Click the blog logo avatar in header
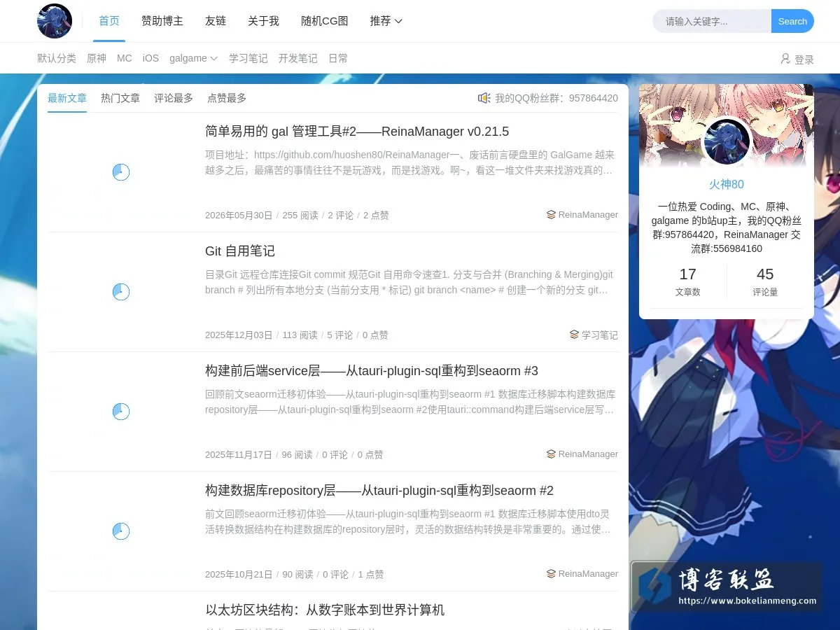This screenshot has height=630, width=840. pyautogui.click(x=55, y=21)
